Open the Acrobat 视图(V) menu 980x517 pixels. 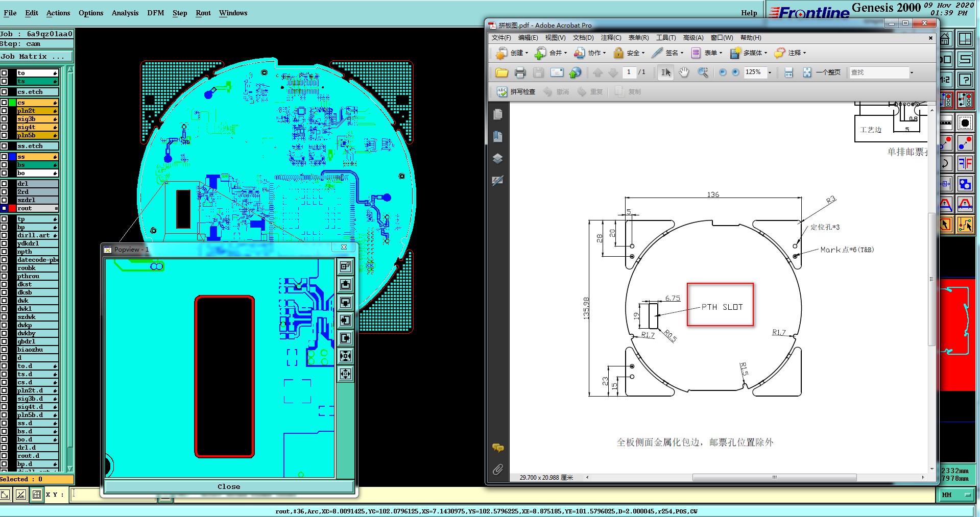(555, 38)
